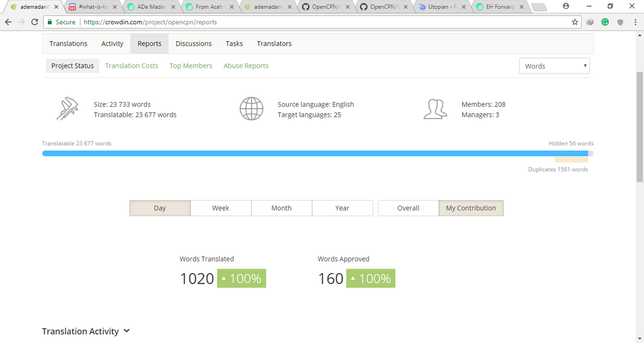Open the Activity project tab
Screen dimensions: 644x343
[112, 44]
